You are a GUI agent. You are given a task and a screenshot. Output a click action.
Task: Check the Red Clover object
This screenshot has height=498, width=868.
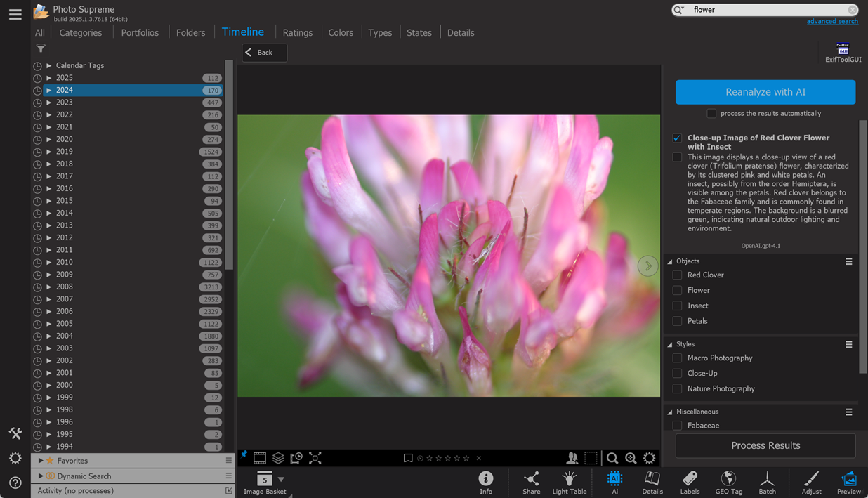pyautogui.click(x=677, y=275)
